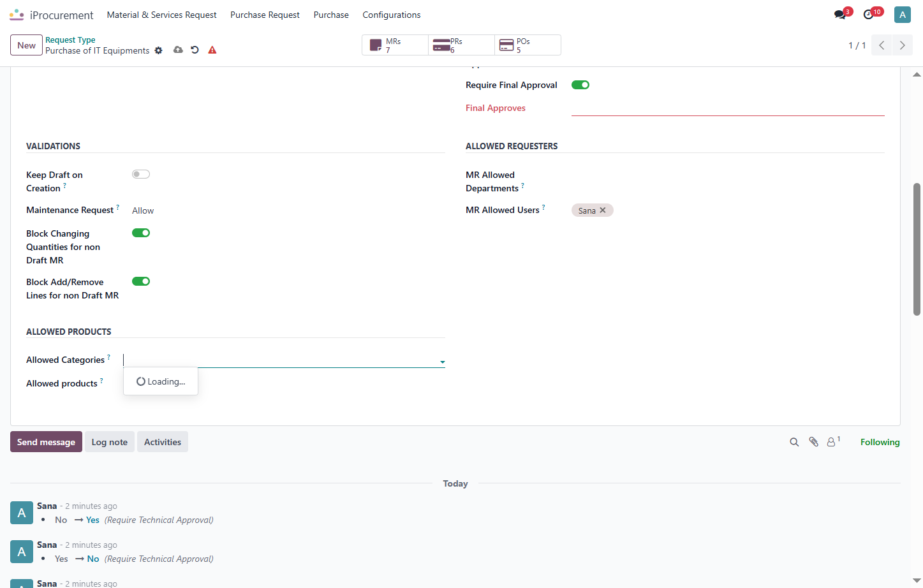
Task: Open user avatar menu in top bar
Action: click(x=903, y=15)
